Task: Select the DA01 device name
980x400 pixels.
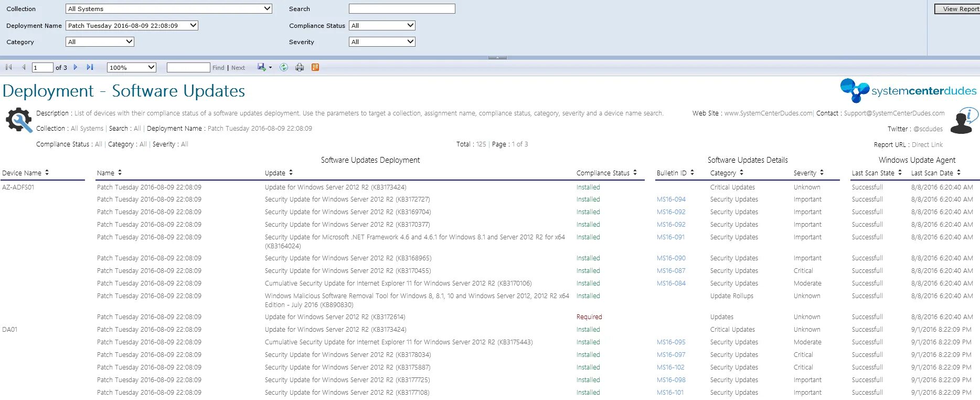Action: point(9,330)
